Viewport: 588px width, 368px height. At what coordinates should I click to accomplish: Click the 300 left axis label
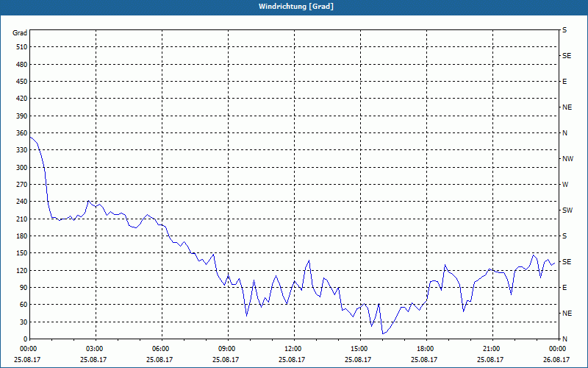coord(21,167)
